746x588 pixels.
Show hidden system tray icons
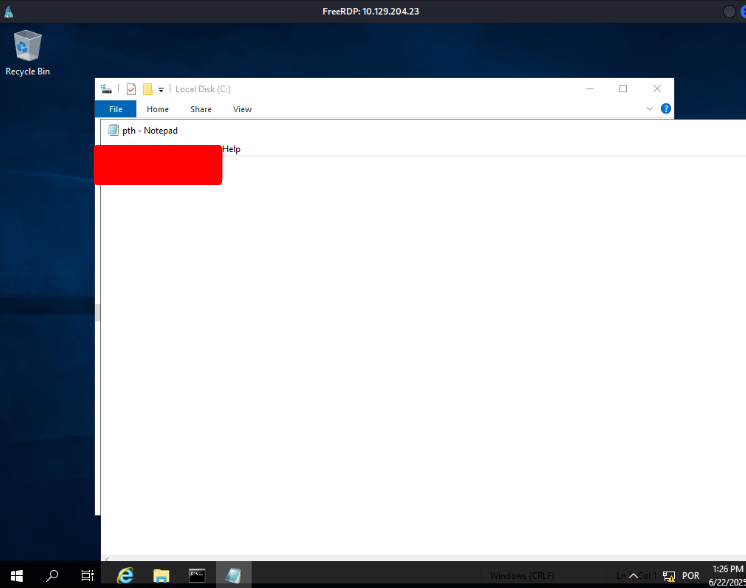[632, 576]
